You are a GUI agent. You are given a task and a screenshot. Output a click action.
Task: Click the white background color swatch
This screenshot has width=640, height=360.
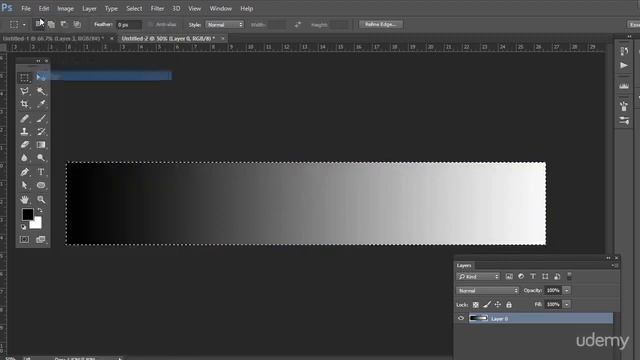pos(37,224)
